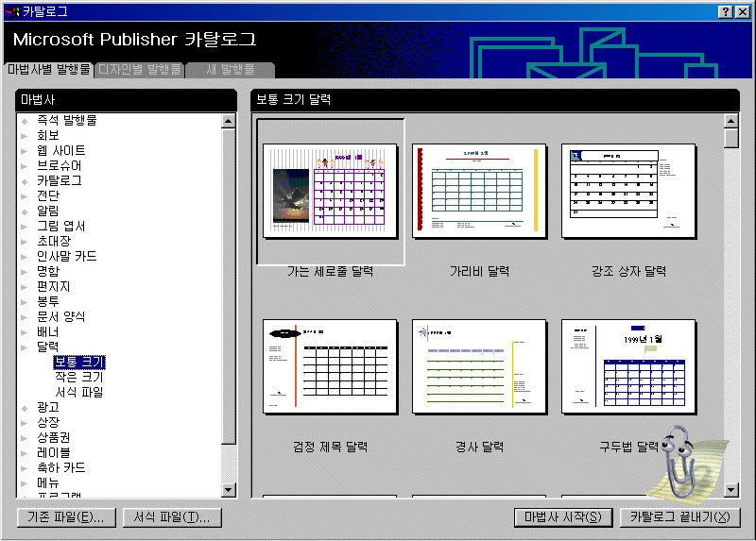This screenshot has width=756, height=541.
Task: Pick the 가리비 달력 thumbnail
Action: (x=479, y=191)
